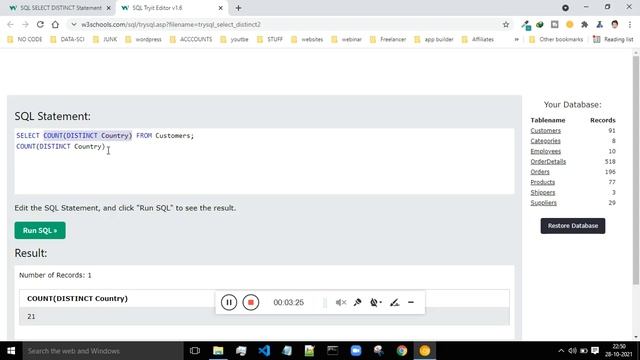
Task: Switch to SQL SELECT DISTINCT Statement tab
Action: (60, 8)
